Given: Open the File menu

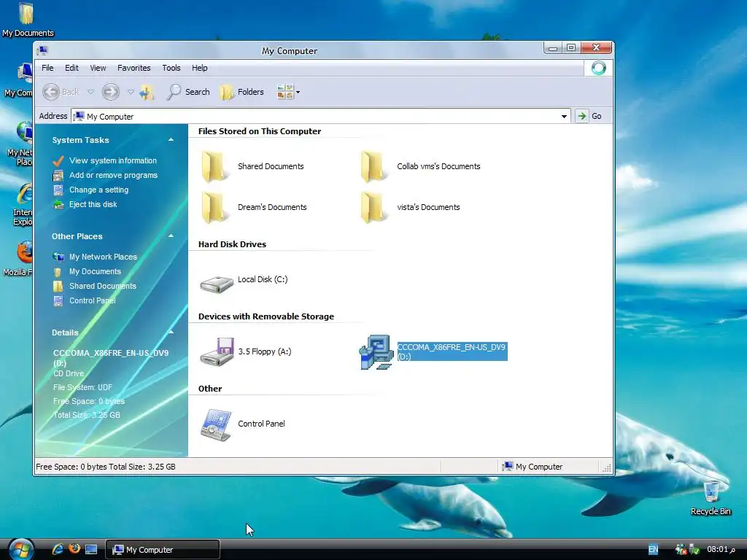Looking at the screenshot, I should 47,68.
